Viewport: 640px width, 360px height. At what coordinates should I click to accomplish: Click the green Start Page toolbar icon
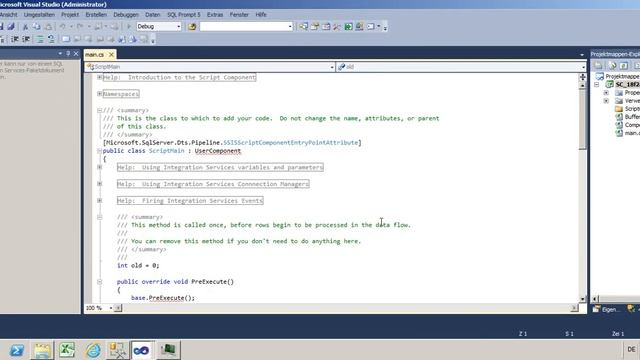pos(348,27)
